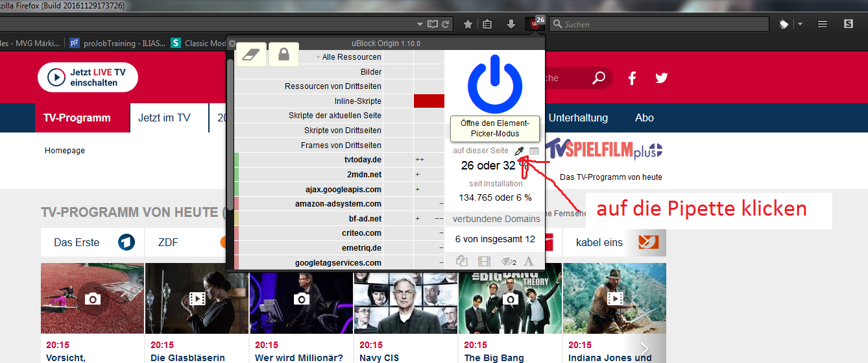
Task: Click the 'verbundene Domains' header
Action: [x=496, y=219]
